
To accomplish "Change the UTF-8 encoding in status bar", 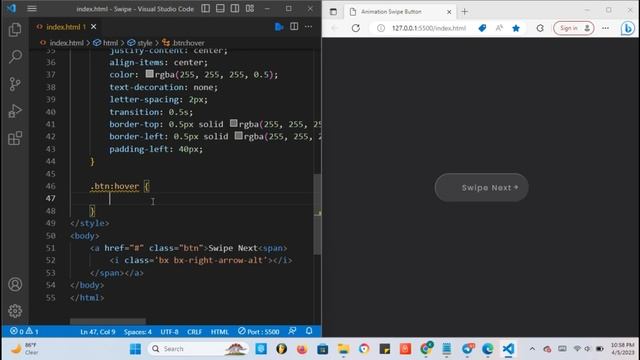I will [169, 332].
